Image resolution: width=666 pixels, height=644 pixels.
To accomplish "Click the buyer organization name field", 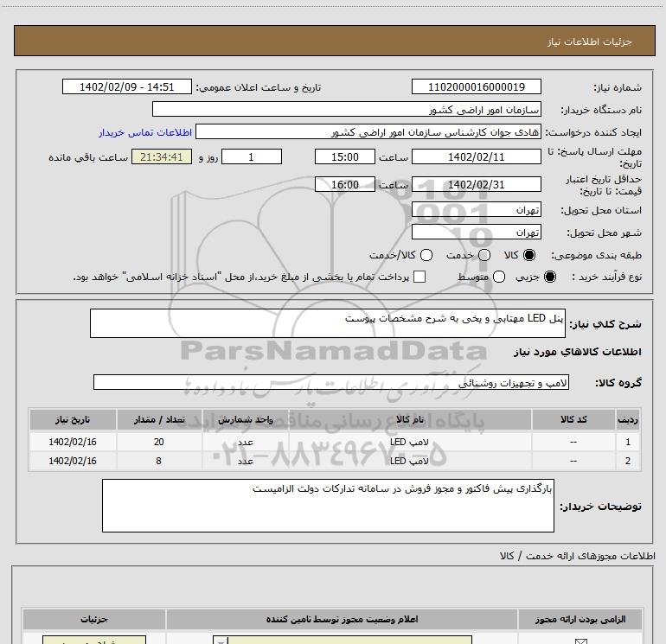I will [347, 109].
